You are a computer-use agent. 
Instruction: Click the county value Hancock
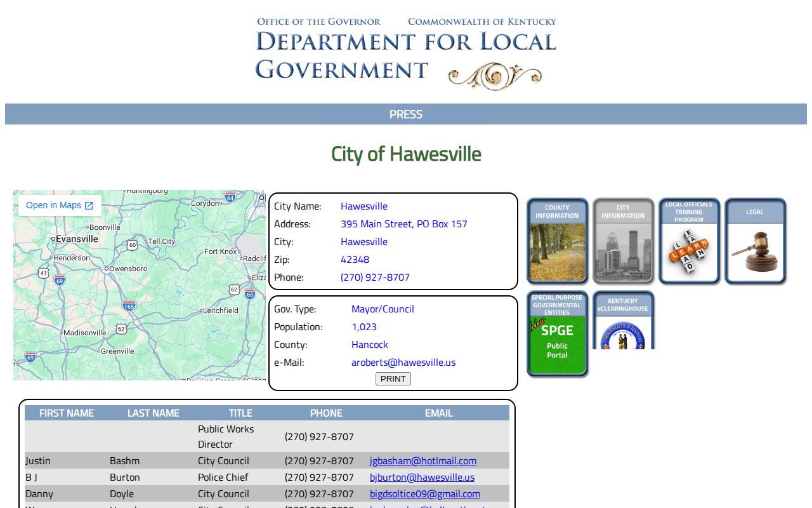(x=370, y=345)
